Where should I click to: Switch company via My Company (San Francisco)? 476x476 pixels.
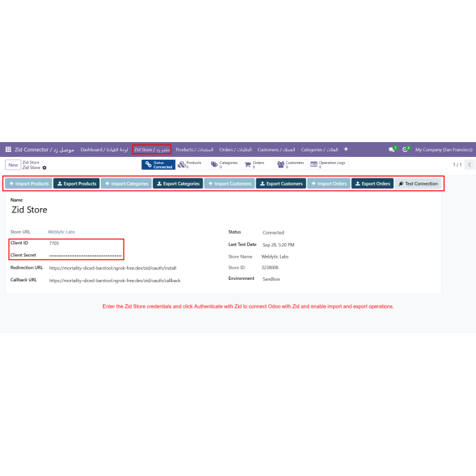443,150
